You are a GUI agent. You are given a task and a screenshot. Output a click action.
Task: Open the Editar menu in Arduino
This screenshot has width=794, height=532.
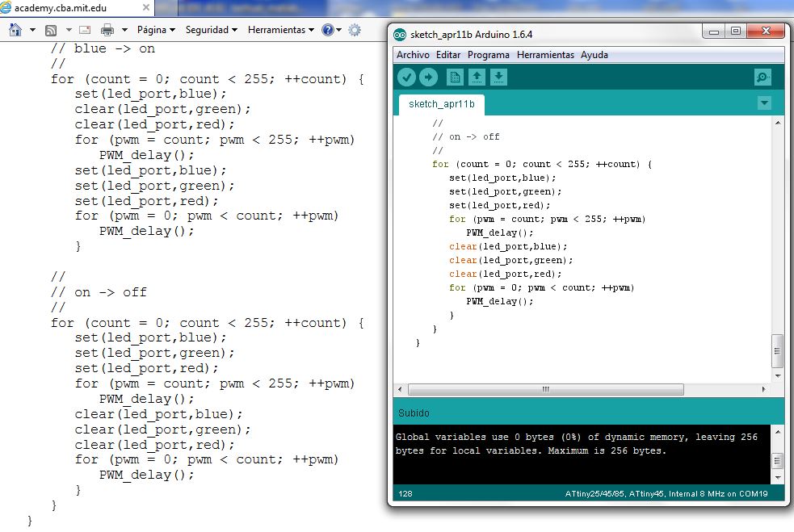coord(448,55)
